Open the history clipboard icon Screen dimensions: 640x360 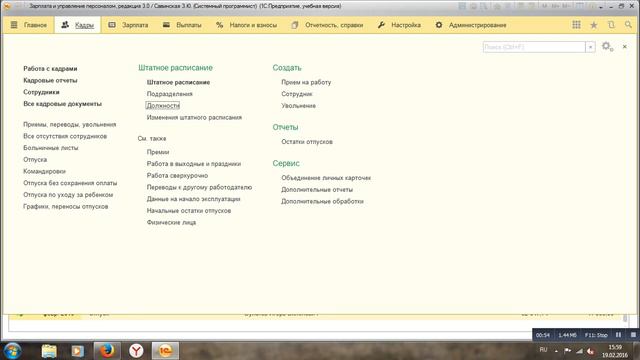[x=611, y=25]
